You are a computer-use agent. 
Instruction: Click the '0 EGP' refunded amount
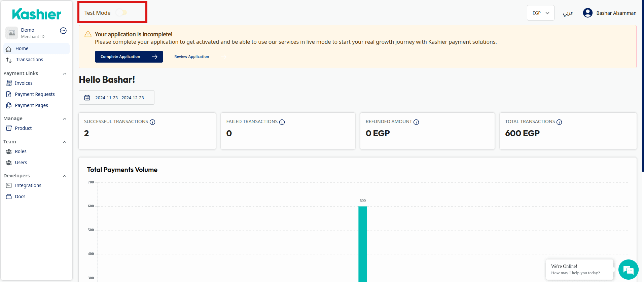click(x=378, y=134)
